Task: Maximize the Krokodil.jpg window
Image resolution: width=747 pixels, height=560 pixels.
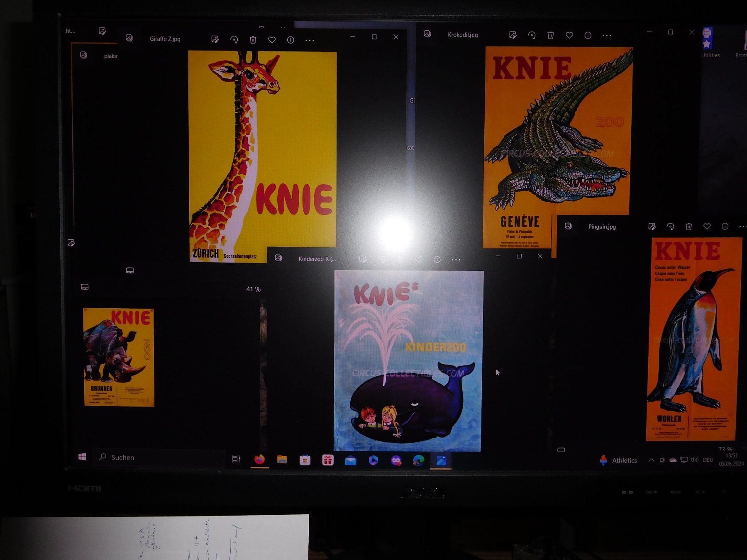Action: [670, 32]
